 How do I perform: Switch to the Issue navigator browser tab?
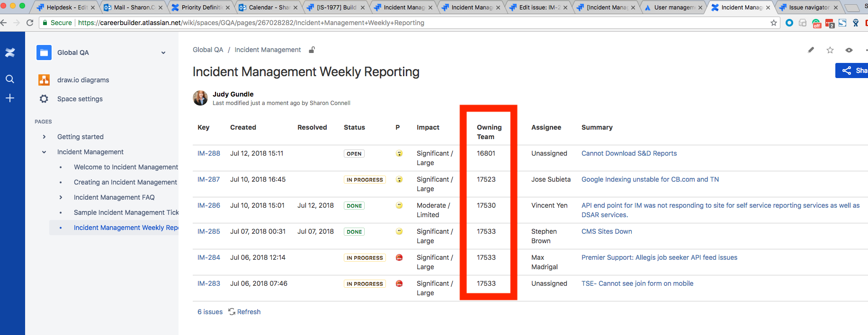(809, 7)
